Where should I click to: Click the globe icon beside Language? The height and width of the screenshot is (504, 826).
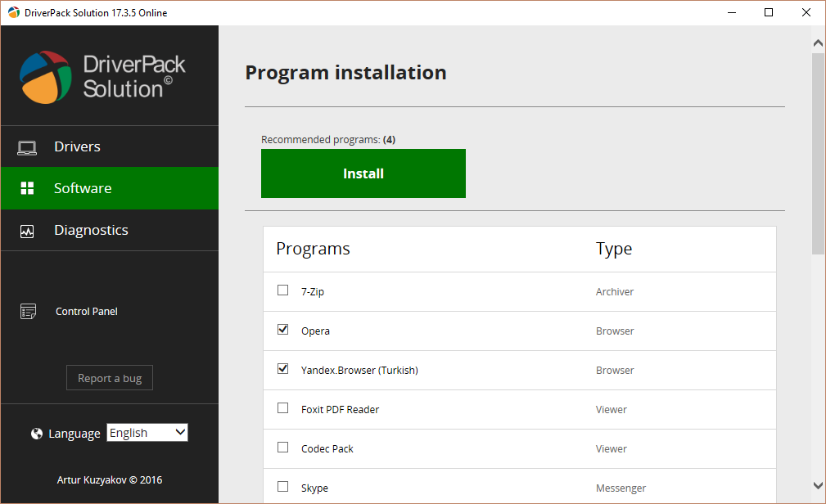click(x=37, y=434)
